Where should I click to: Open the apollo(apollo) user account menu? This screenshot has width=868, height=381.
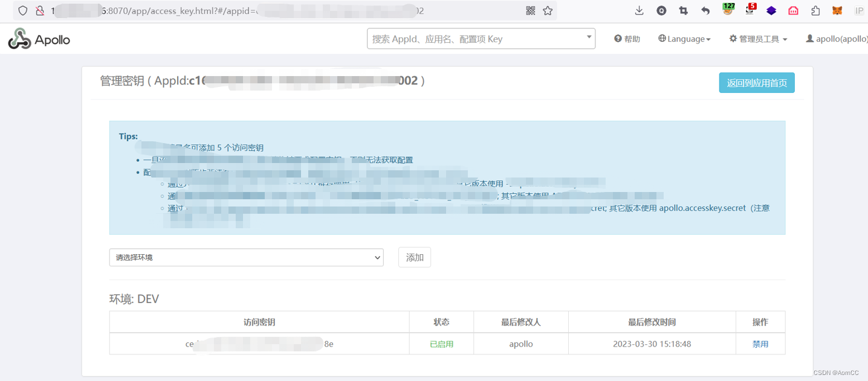coord(837,38)
